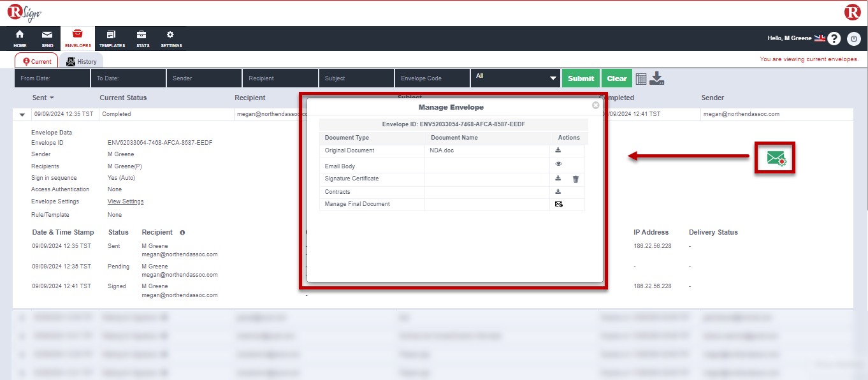Download the Original Document NDA.doc
Image resolution: width=868 pixels, height=380 pixels.
(x=558, y=150)
